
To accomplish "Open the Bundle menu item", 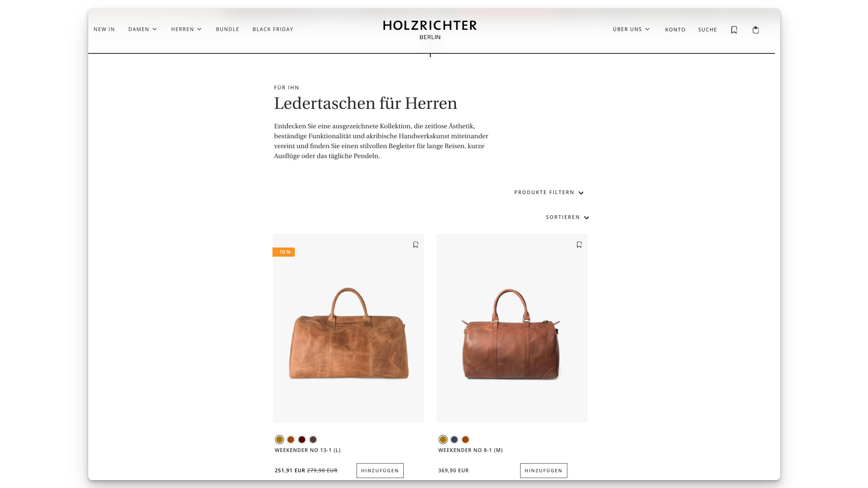I will point(227,29).
